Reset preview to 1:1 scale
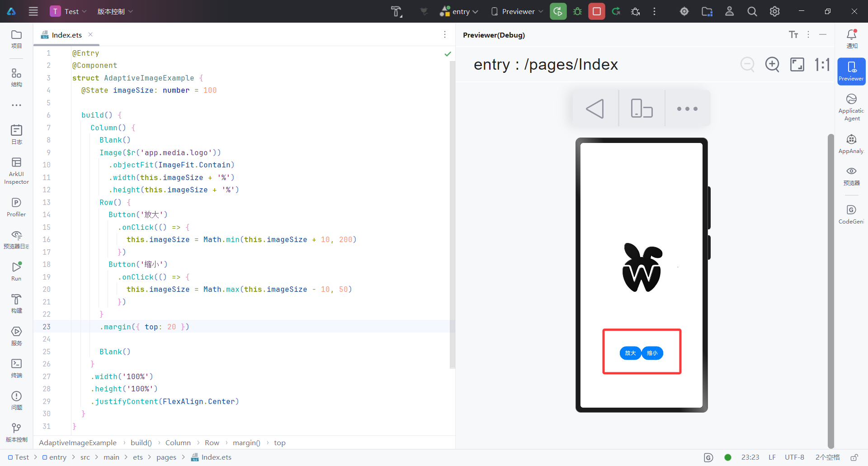 [x=822, y=64]
